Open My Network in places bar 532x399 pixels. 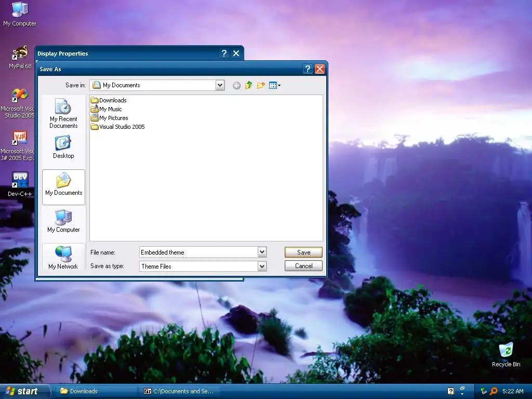[63, 258]
